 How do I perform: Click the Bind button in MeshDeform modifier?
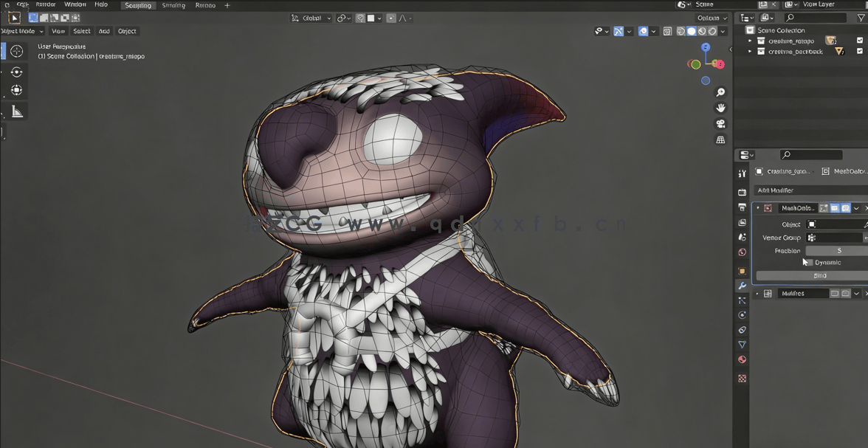pyautogui.click(x=821, y=275)
